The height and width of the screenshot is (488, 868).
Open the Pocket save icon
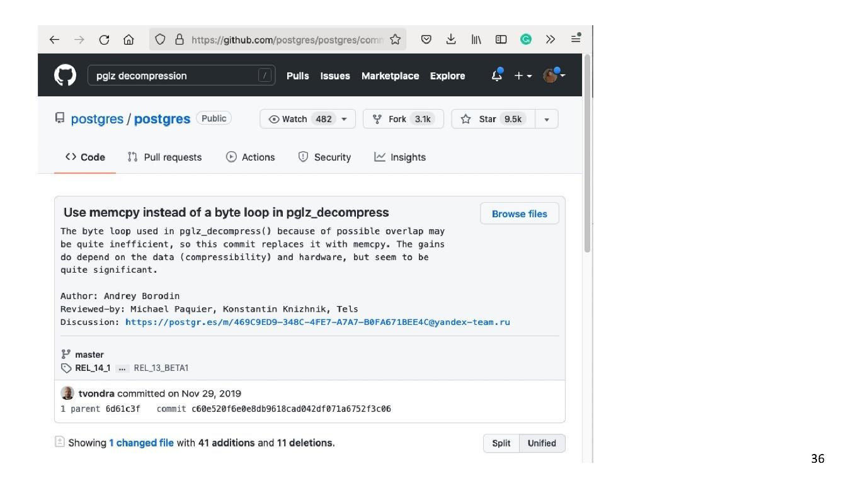coord(426,39)
